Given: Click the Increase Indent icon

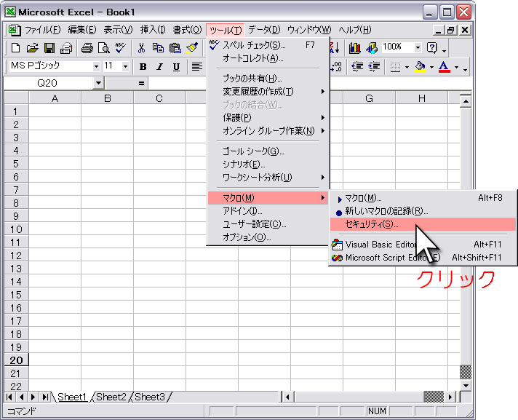Looking at the screenshot, I should pyautogui.click(x=374, y=67).
